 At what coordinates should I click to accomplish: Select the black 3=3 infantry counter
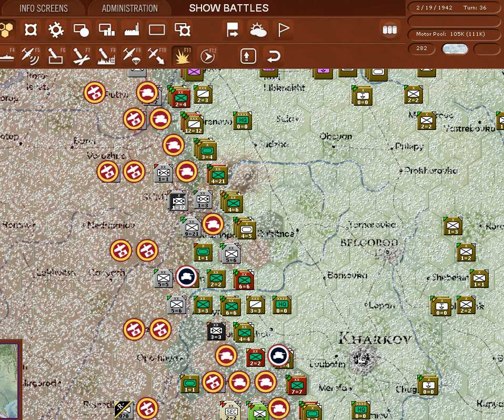(x=216, y=331)
